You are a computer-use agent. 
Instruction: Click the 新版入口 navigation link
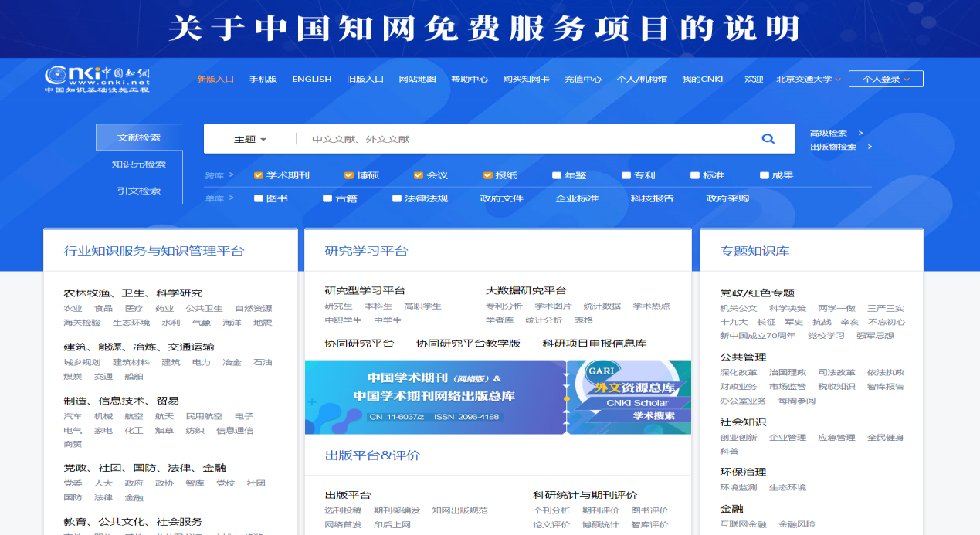coord(215,79)
